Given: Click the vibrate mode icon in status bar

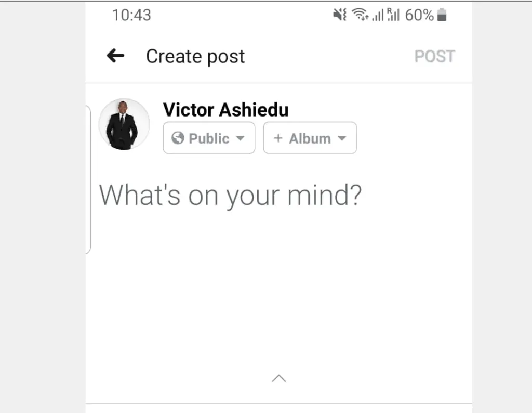Looking at the screenshot, I should pos(339,15).
